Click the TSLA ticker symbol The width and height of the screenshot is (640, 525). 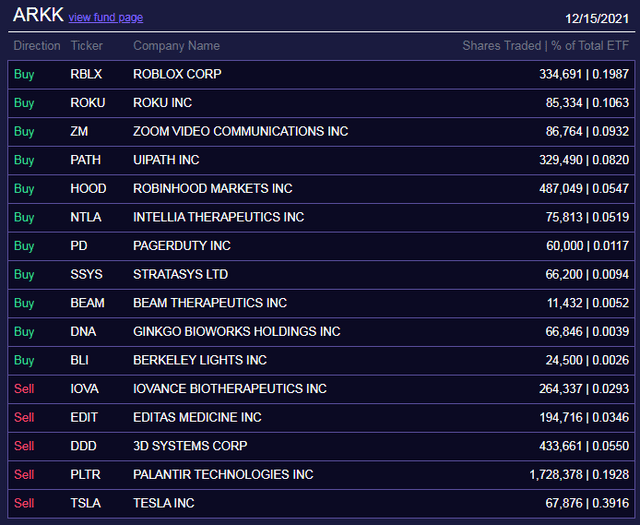pos(86,503)
